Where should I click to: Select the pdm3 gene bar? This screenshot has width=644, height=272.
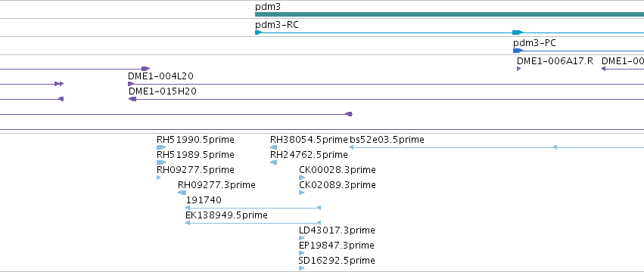(450, 14)
